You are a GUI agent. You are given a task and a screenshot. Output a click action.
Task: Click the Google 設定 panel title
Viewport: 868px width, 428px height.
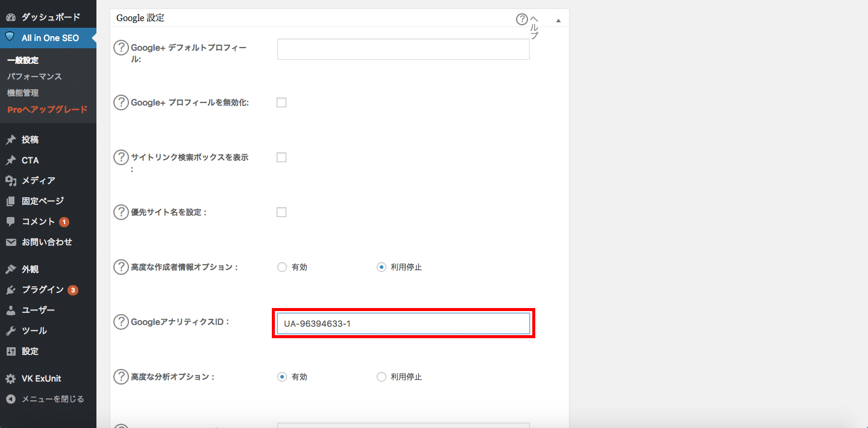coord(140,18)
